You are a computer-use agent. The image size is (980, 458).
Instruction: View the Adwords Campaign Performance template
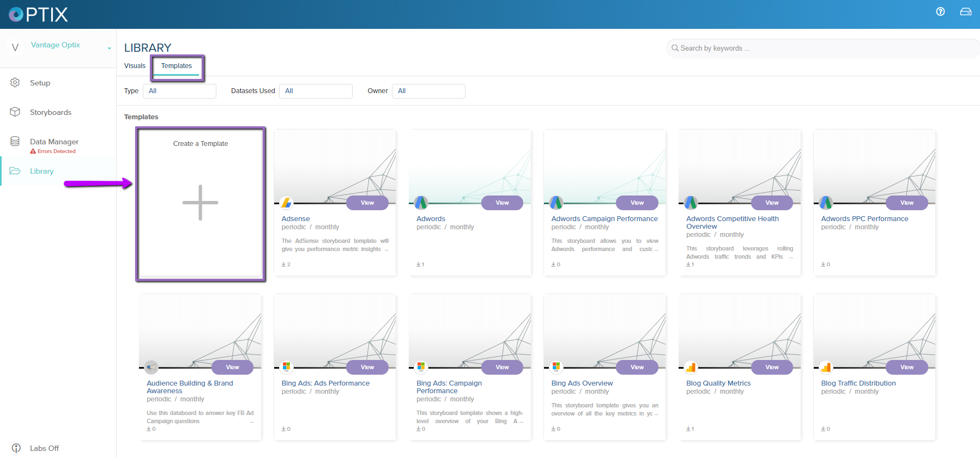pos(637,203)
